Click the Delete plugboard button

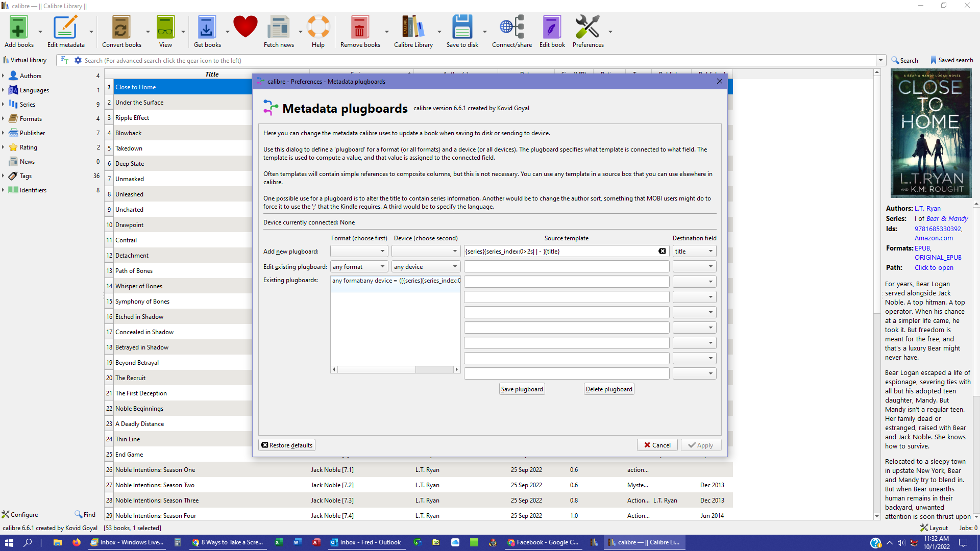tap(608, 389)
